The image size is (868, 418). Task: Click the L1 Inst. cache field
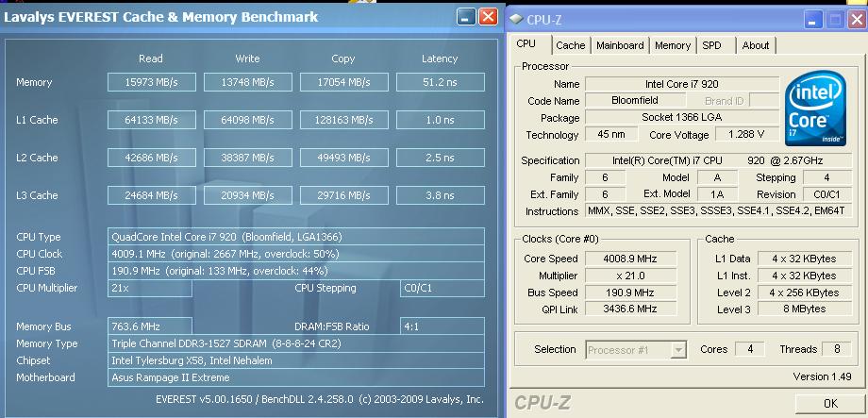click(805, 276)
